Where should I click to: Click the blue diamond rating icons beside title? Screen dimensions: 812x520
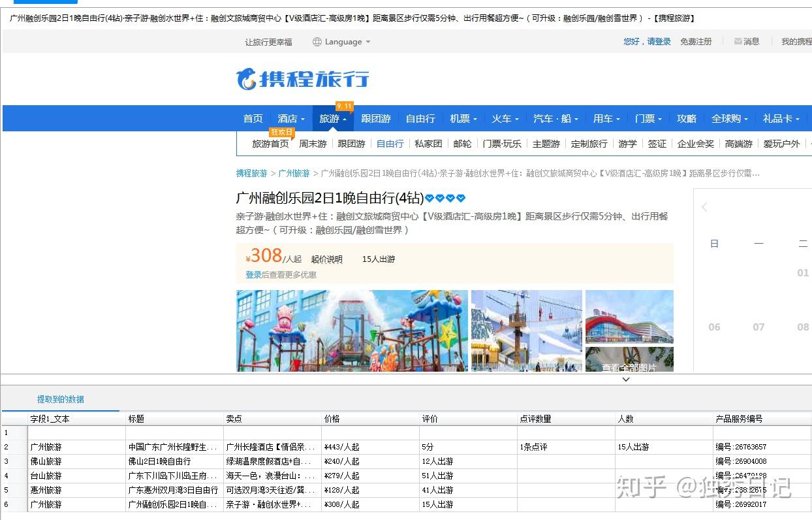(445, 199)
